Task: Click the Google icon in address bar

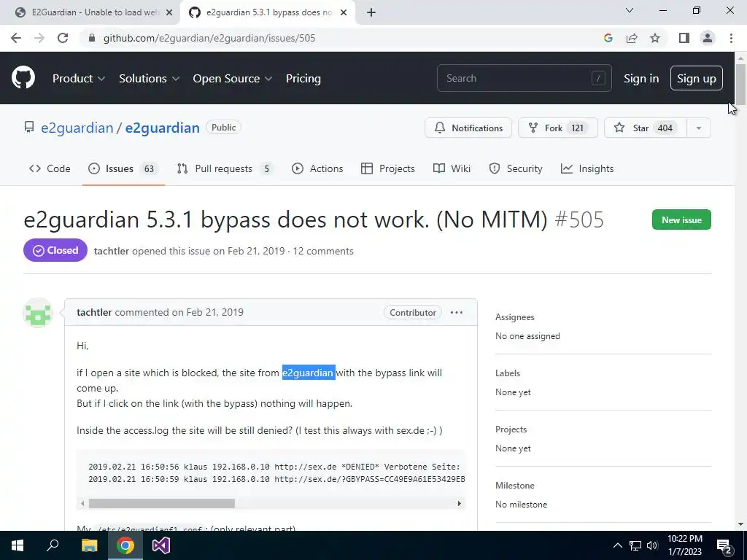Action: 608,38
